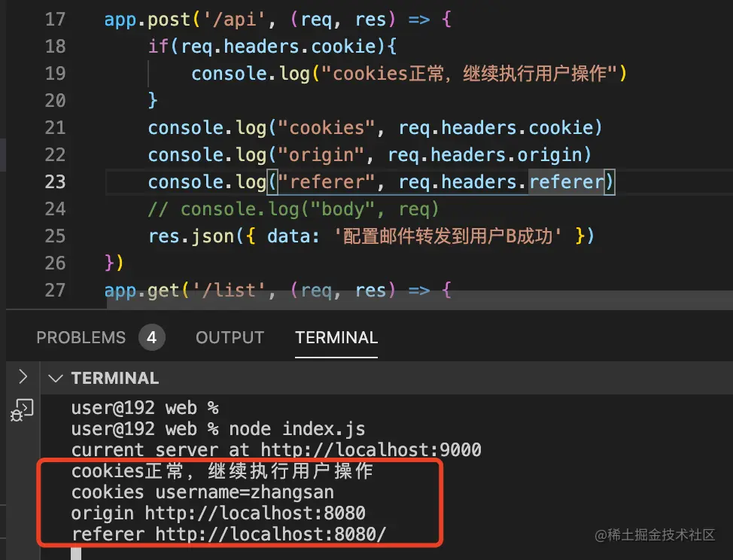Click the debug console icon in terminal sidebar
Viewport: 733px width, 560px height.
(x=22, y=410)
